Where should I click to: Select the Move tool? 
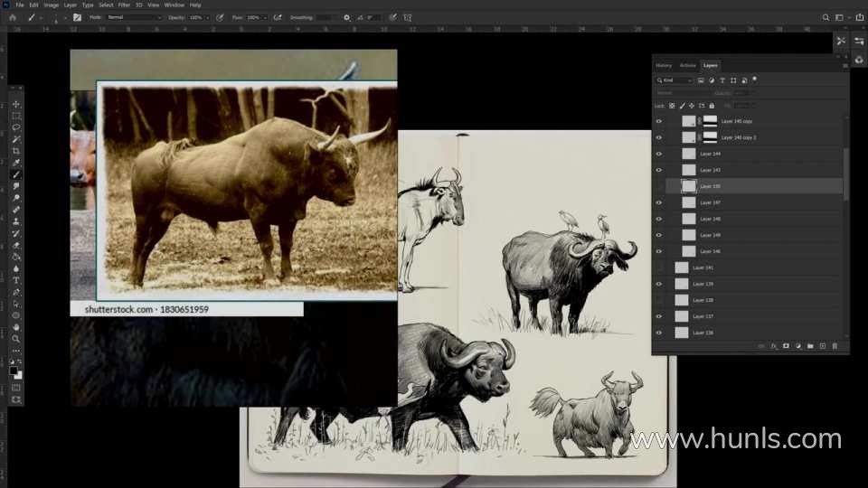tap(16, 104)
